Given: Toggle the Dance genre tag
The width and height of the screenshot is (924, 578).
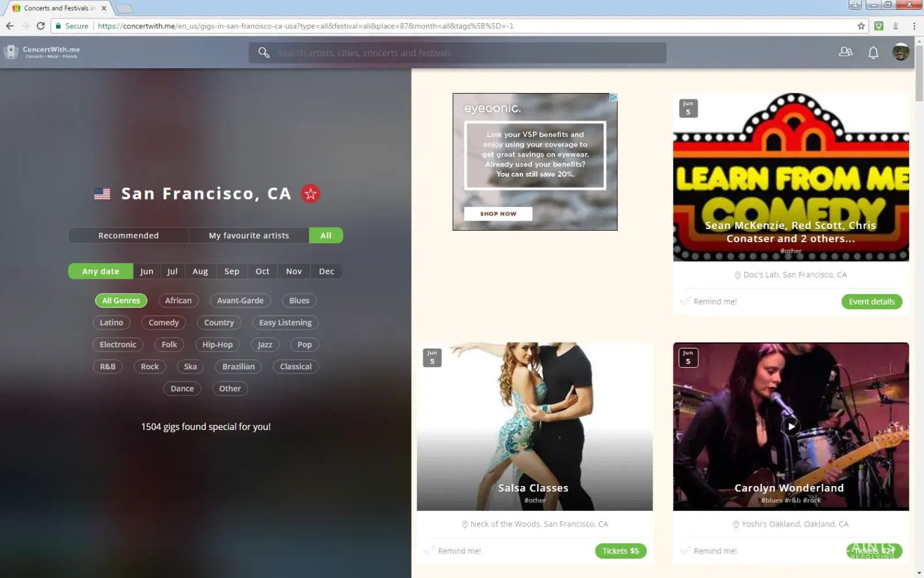Looking at the screenshot, I should 182,388.
